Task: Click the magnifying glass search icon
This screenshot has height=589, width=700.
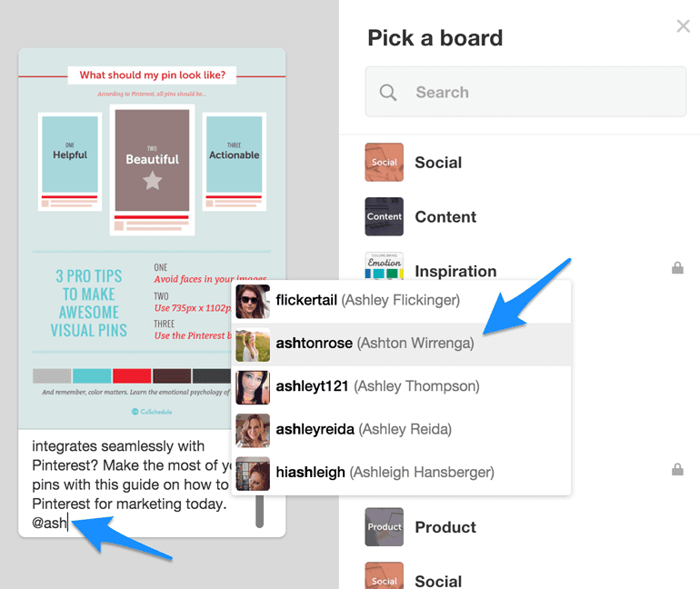Action: tap(388, 92)
